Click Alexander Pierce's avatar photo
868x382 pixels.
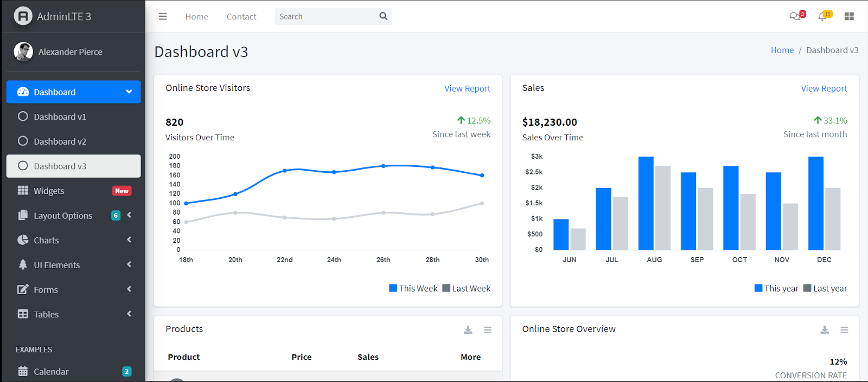click(23, 52)
